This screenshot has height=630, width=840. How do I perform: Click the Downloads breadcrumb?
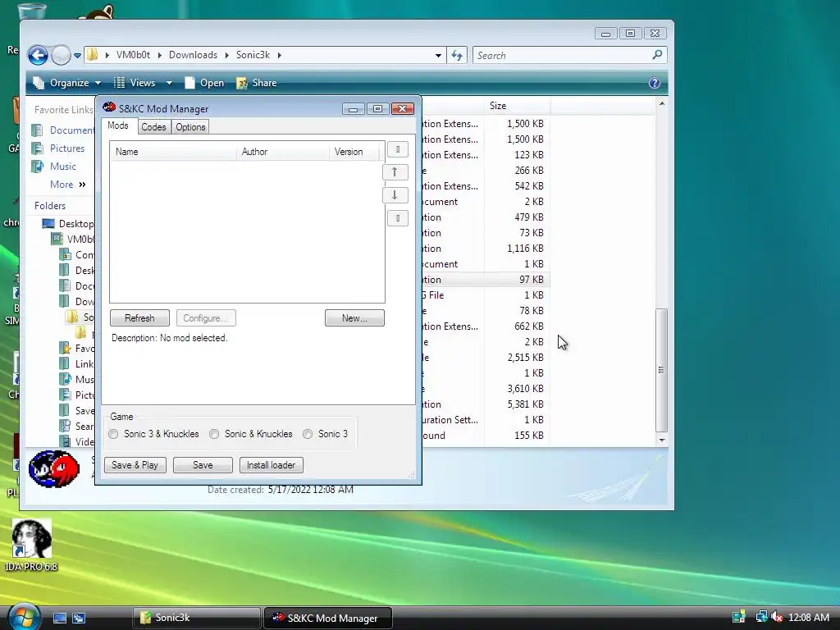(193, 55)
